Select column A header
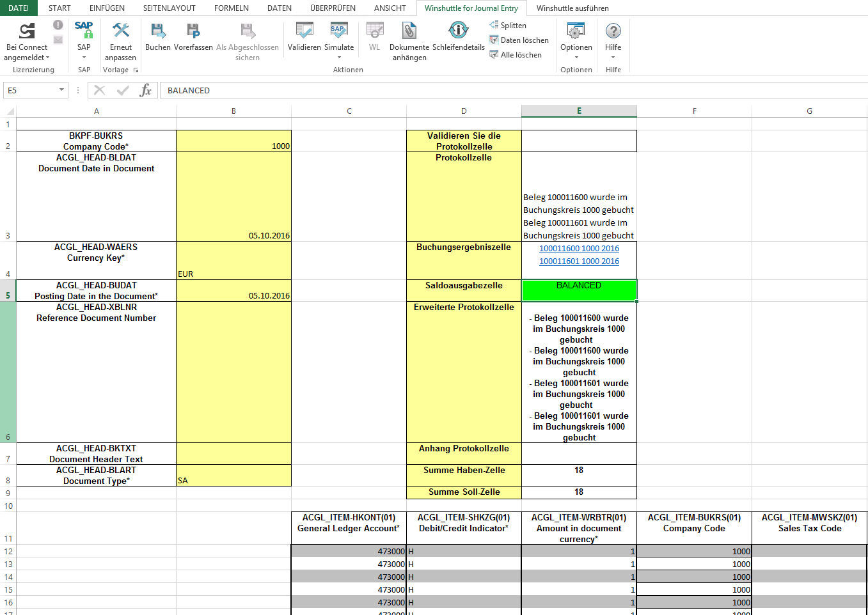This screenshot has height=615, width=868. (x=97, y=111)
